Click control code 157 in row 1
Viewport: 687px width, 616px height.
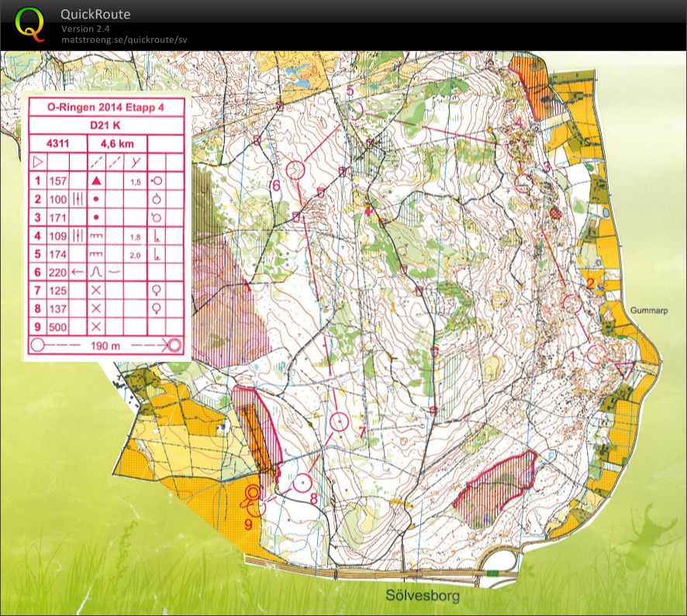click(58, 181)
